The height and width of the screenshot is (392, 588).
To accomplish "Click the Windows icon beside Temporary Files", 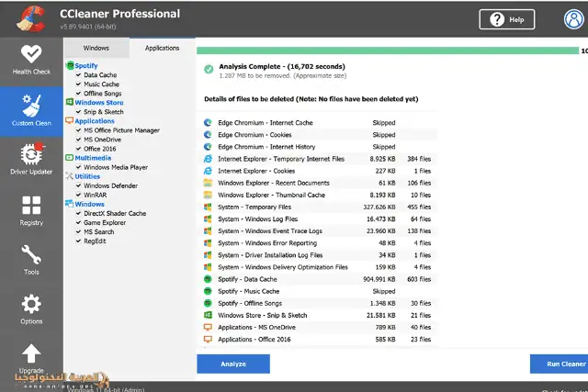I will [x=208, y=207].
